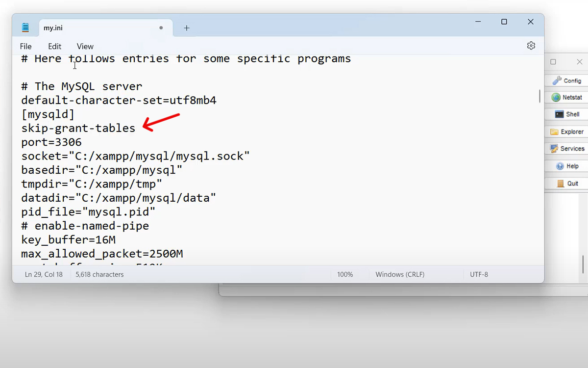Click XAMPP Help button
This screenshot has width=588, height=368.
pos(567,166)
